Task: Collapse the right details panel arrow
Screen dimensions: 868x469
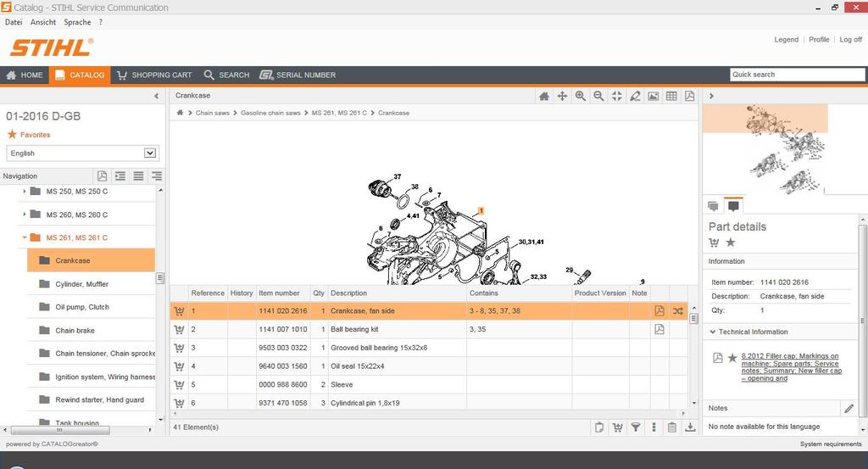Action: [711, 96]
